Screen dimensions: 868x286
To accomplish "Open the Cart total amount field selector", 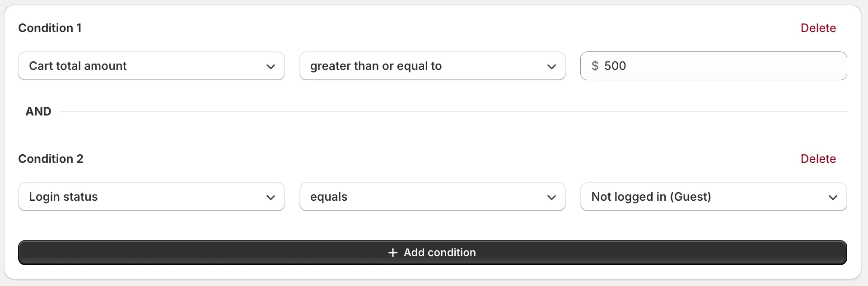I will pos(151,66).
